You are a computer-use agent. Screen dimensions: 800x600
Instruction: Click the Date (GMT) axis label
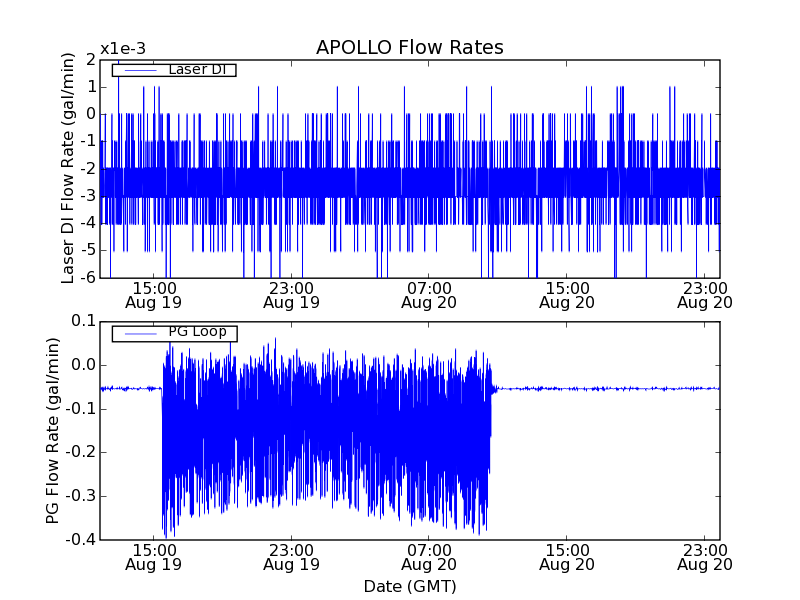click(x=410, y=586)
